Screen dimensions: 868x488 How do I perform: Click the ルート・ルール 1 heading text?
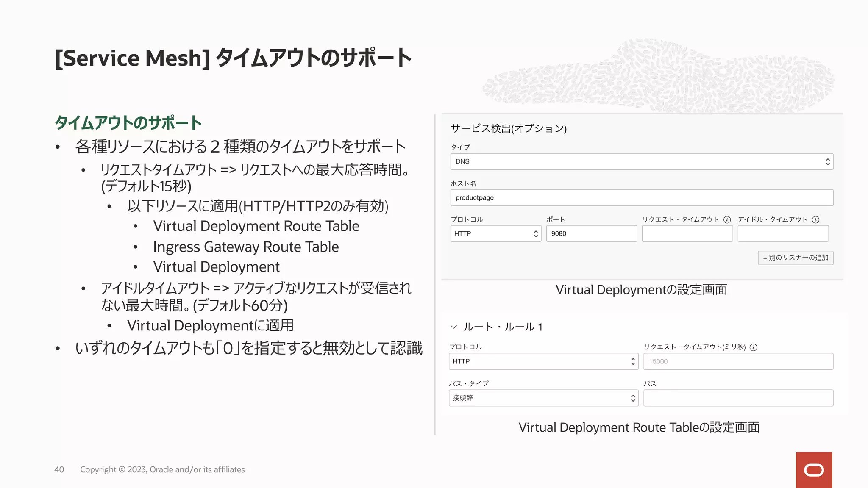tap(503, 327)
